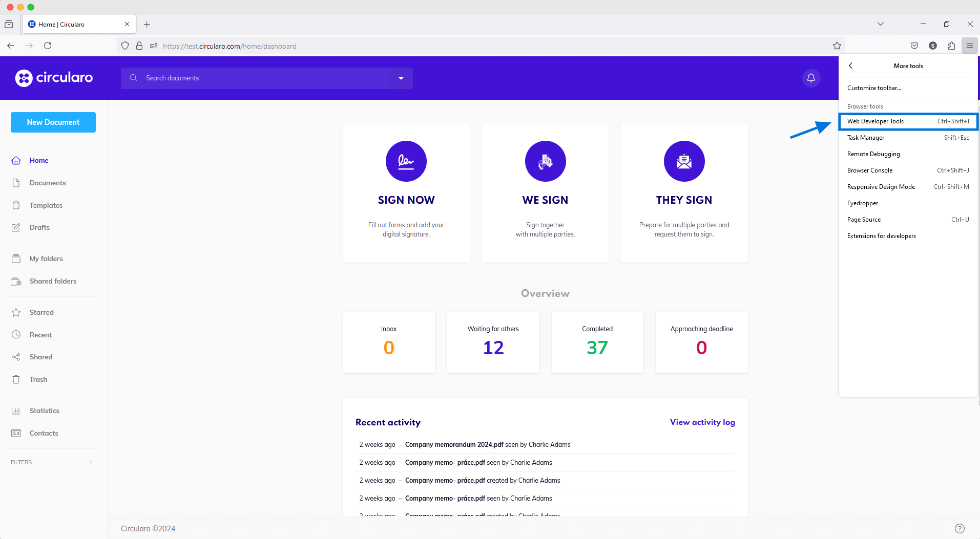The image size is (980, 539).
Task: Click the help question mark icon
Action: [960, 528]
